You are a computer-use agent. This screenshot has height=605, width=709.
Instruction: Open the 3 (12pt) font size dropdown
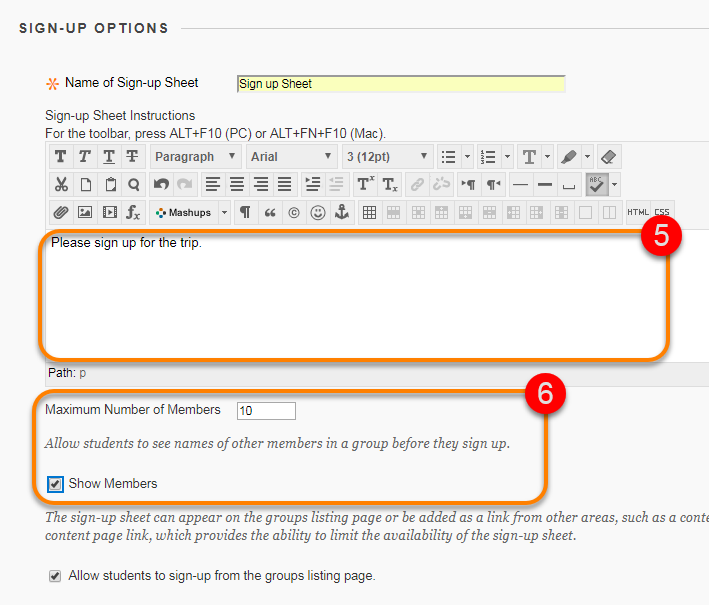387,157
